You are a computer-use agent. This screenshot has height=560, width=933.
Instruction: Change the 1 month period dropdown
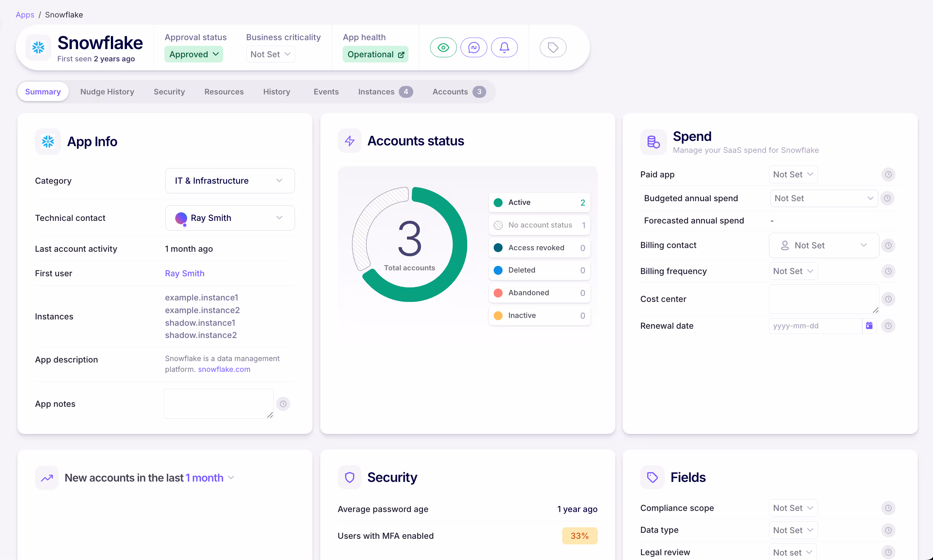(210, 478)
